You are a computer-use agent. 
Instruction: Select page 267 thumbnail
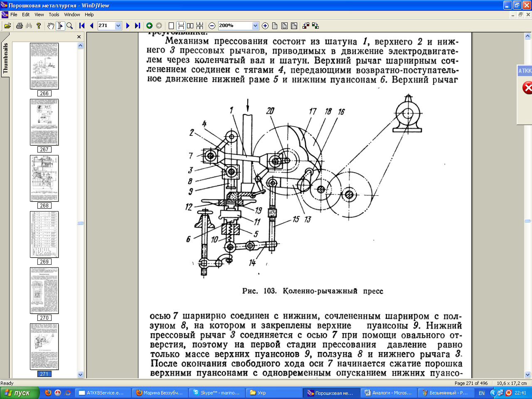click(44, 122)
